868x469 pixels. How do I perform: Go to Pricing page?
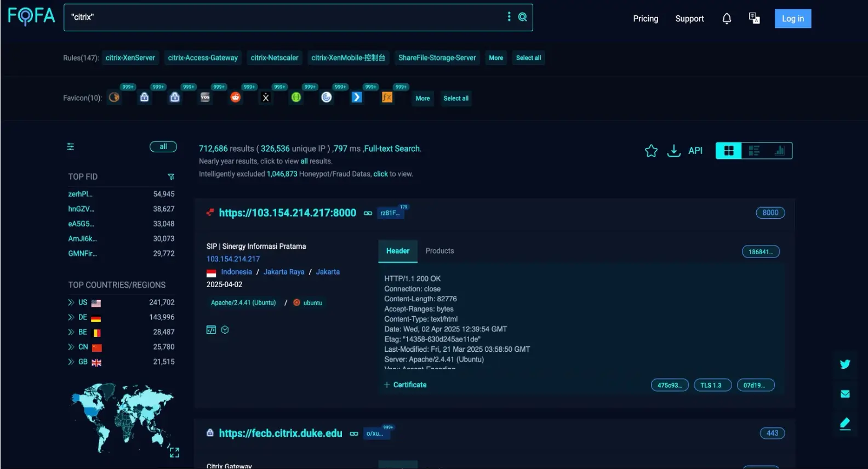click(646, 19)
